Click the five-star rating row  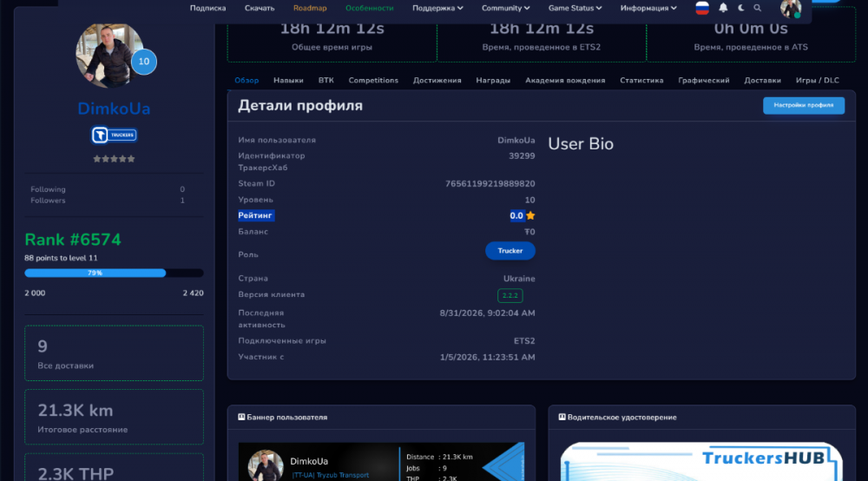114,159
